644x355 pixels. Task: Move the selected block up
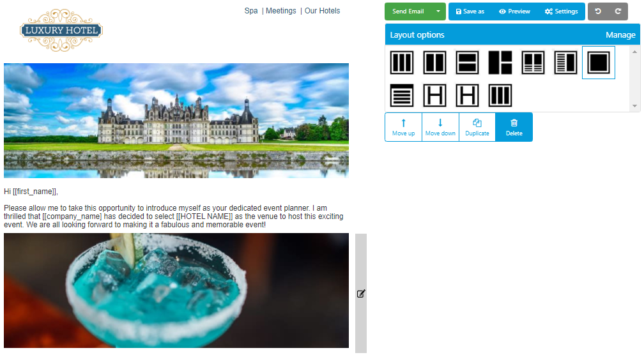pos(403,127)
